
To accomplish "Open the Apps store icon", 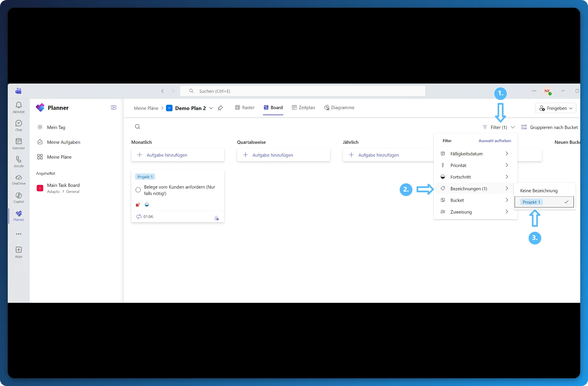I will [x=19, y=252].
